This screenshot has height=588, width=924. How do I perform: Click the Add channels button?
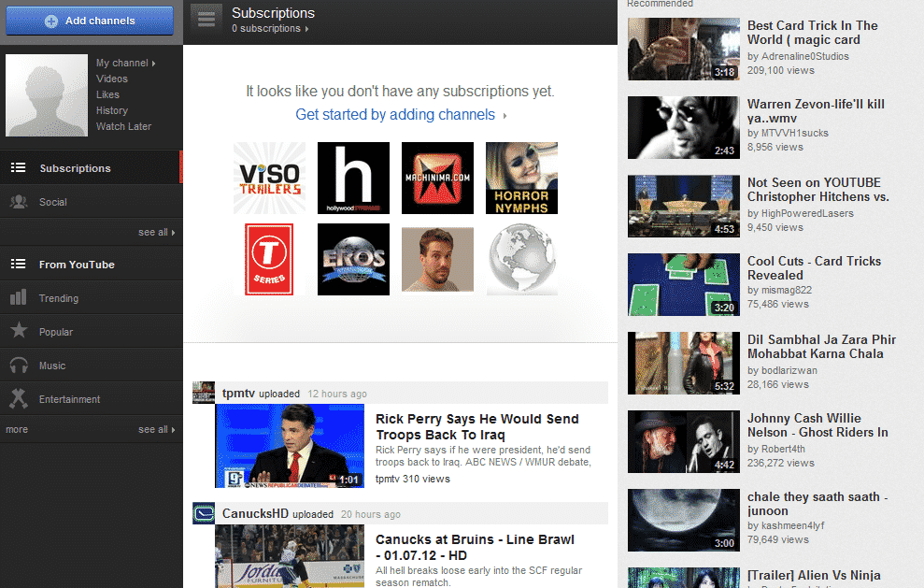coord(90,21)
